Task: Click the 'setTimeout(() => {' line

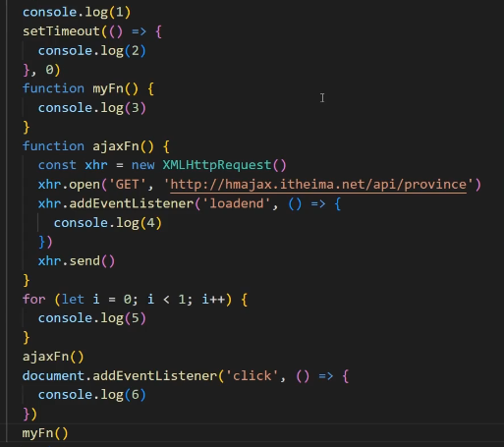Action: pos(92,31)
